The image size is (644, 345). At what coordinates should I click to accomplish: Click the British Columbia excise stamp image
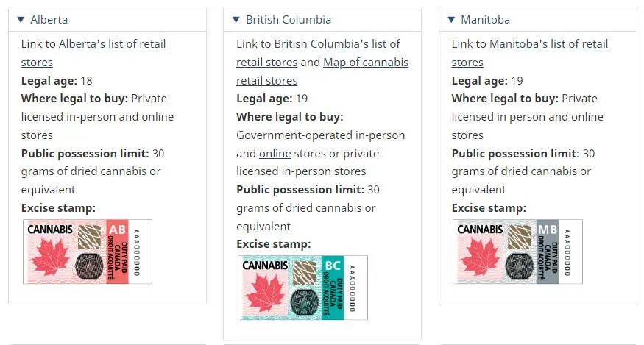[x=302, y=288]
